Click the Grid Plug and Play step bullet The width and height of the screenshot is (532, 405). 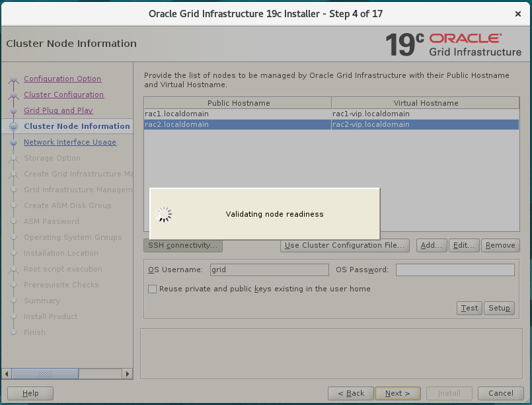click(14, 110)
